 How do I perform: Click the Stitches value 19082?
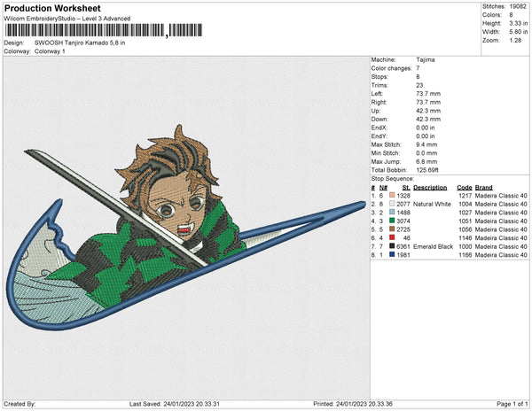click(518, 6)
